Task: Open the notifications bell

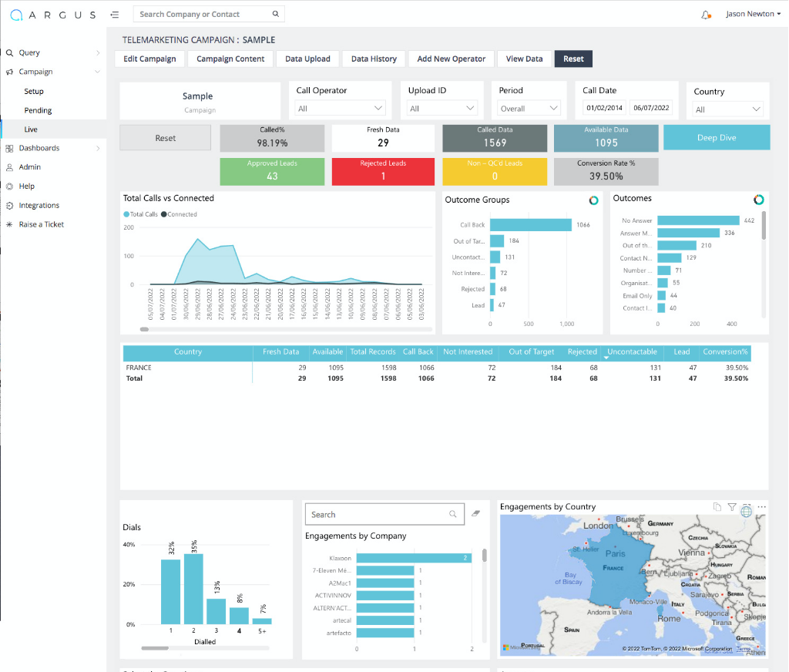Action: click(706, 15)
